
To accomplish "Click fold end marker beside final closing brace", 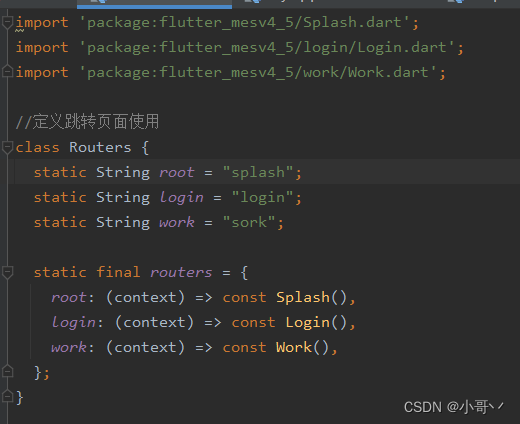I will (7, 396).
